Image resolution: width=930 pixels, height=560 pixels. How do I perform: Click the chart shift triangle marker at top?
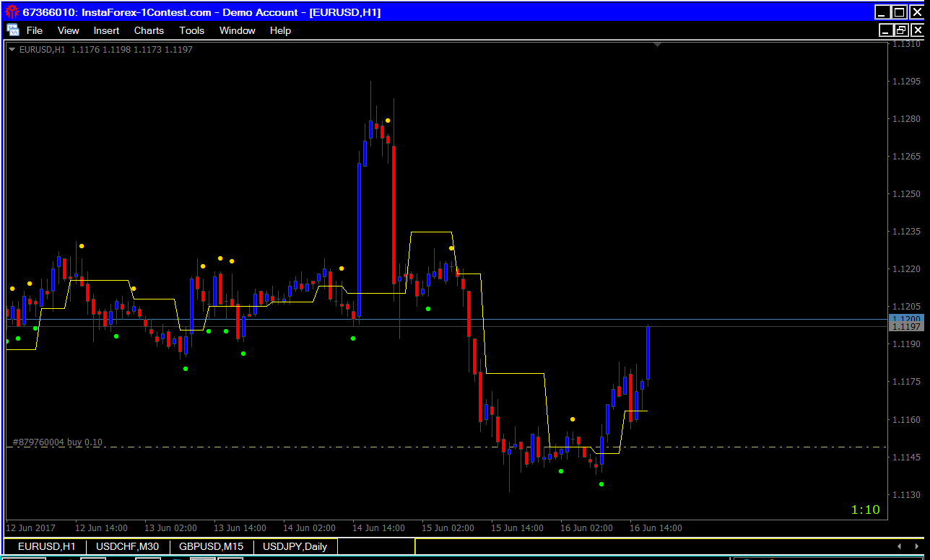coord(657,45)
